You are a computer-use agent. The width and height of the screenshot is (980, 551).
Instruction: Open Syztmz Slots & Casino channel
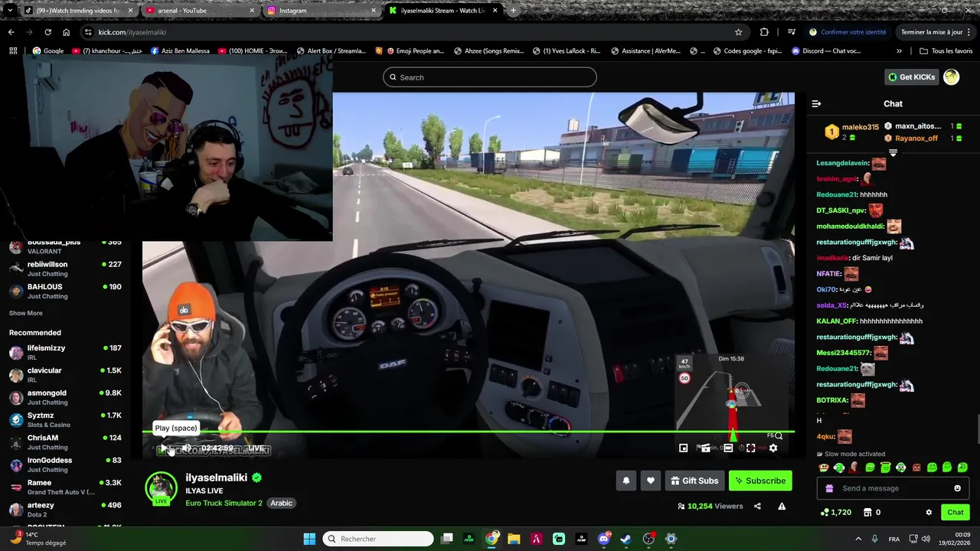[65, 420]
